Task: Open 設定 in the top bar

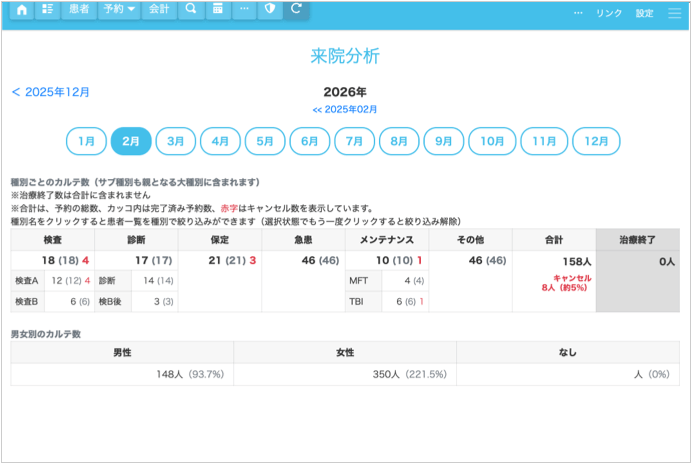Action: 644,13
